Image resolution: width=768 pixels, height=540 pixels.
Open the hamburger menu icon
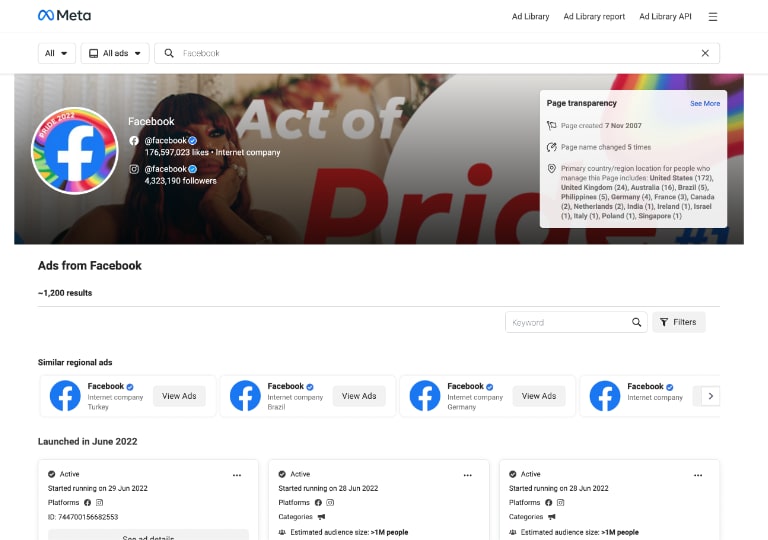click(x=713, y=17)
